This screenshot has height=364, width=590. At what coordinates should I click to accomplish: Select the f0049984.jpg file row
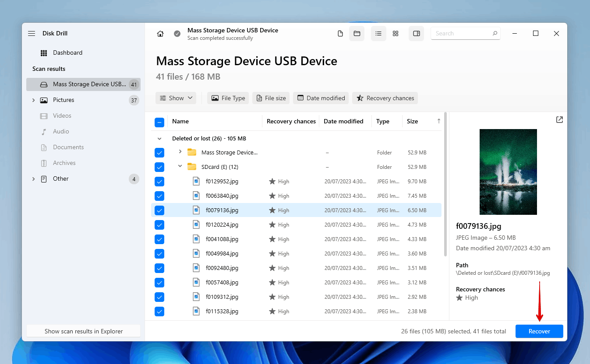point(296,254)
